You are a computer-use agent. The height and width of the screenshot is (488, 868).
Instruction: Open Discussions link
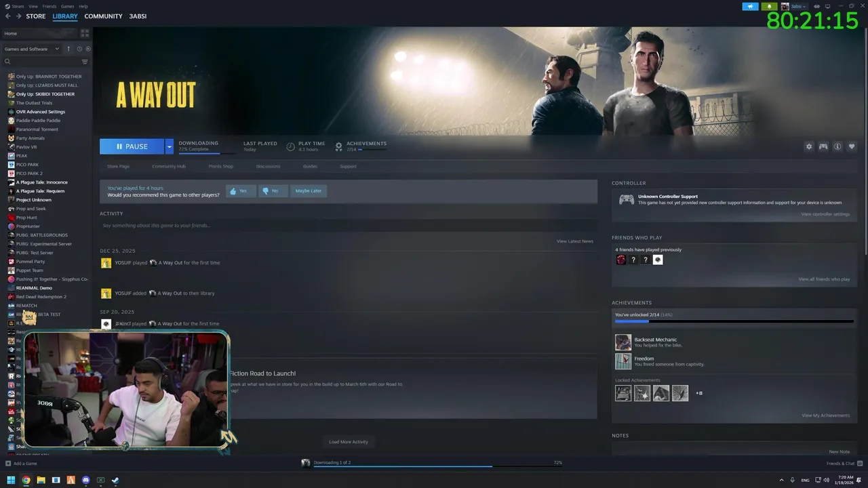pos(268,166)
